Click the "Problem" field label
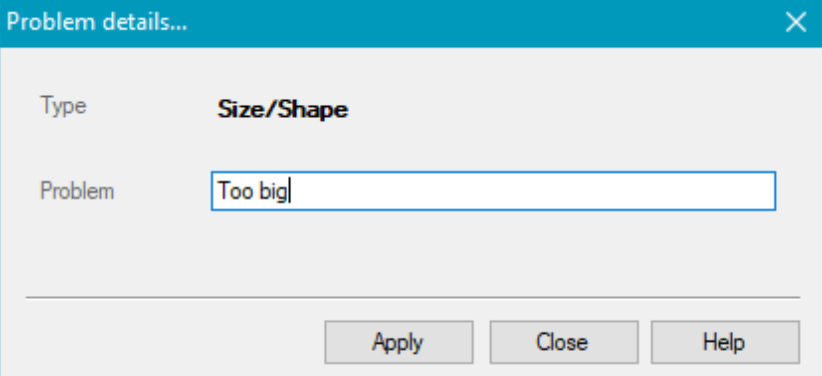Image resolution: width=822 pixels, height=376 pixels. (x=77, y=191)
